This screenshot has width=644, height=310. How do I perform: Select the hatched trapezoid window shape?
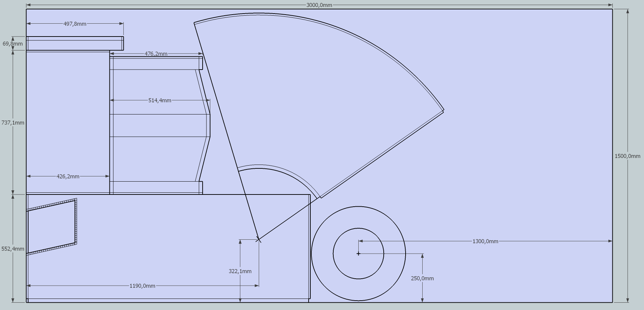tap(52, 226)
